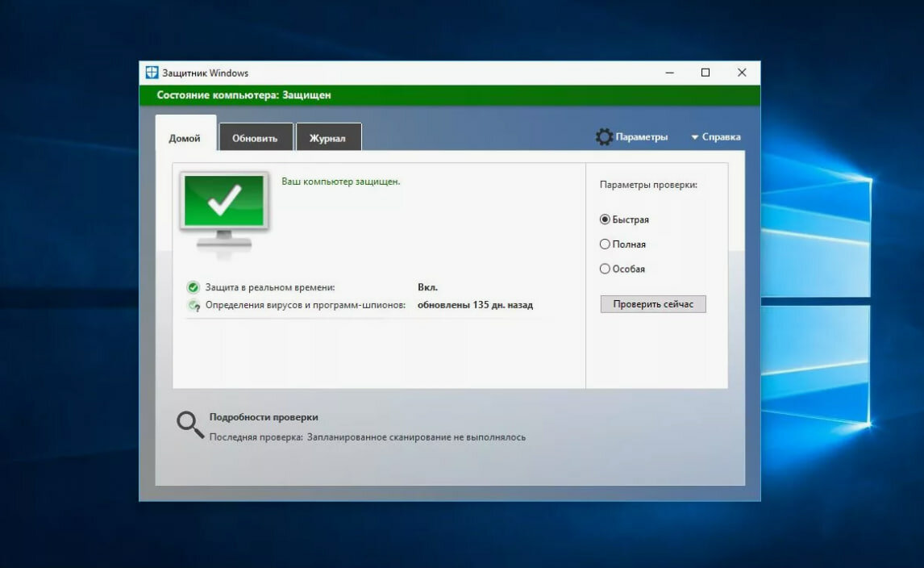Click the green 'Состояние компьютера: Защищен' status bar
The height and width of the screenshot is (568, 924).
[450, 95]
